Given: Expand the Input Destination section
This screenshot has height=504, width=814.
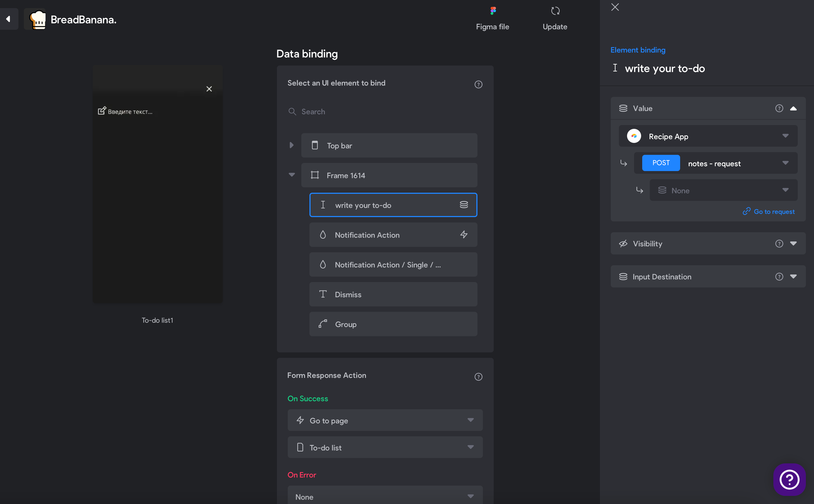Looking at the screenshot, I should [793, 276].
